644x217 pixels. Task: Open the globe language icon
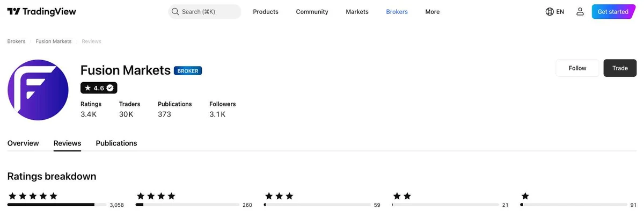coord(550,12)
